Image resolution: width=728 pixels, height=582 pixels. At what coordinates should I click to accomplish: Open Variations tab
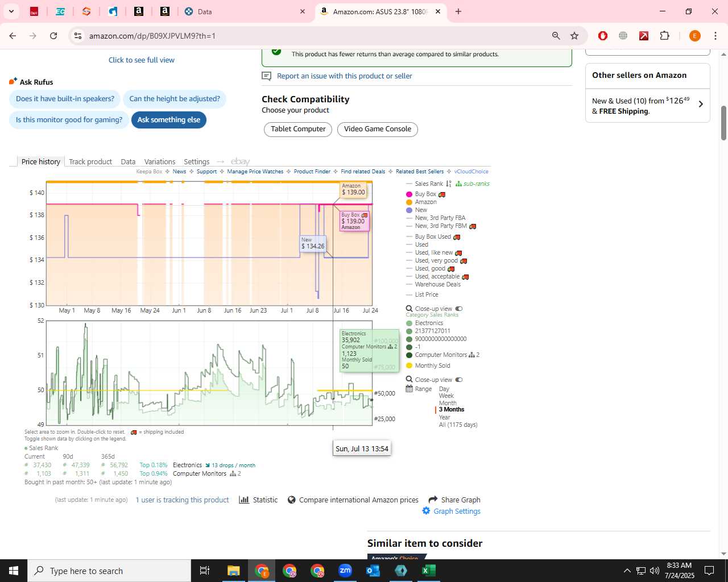click(160, 161)
